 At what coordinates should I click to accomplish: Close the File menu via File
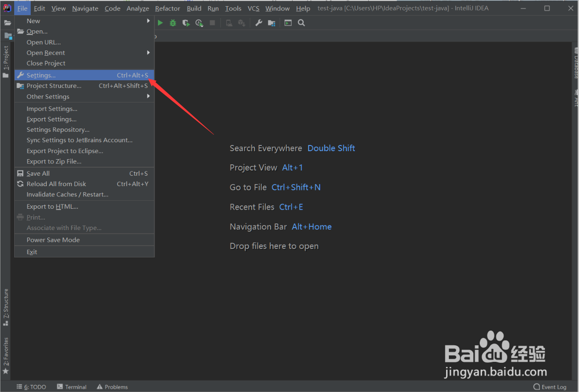point(22,8)
